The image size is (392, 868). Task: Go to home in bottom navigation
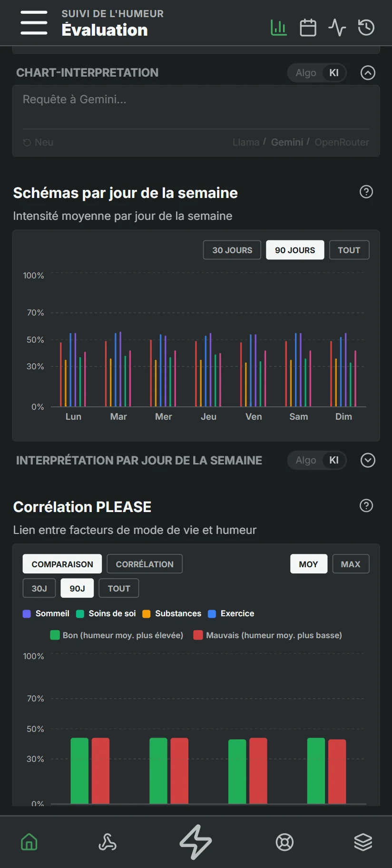click(x=29, y=842)
